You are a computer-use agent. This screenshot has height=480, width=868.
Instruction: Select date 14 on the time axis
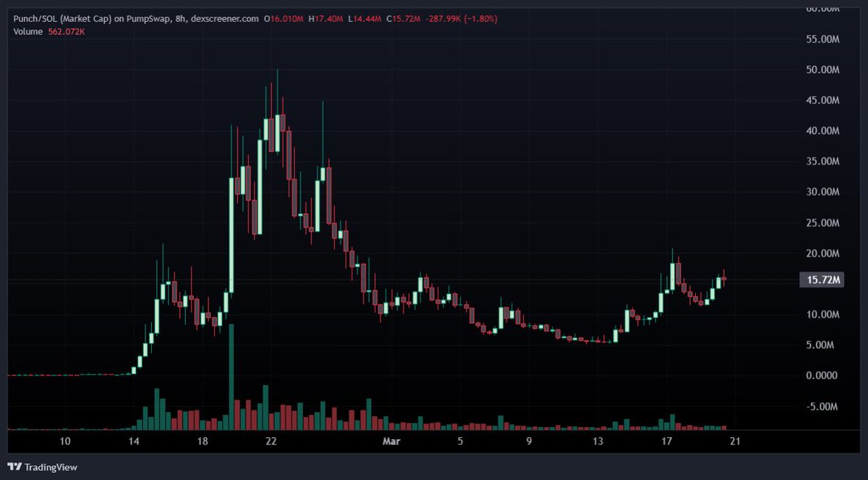pos(133,442)
